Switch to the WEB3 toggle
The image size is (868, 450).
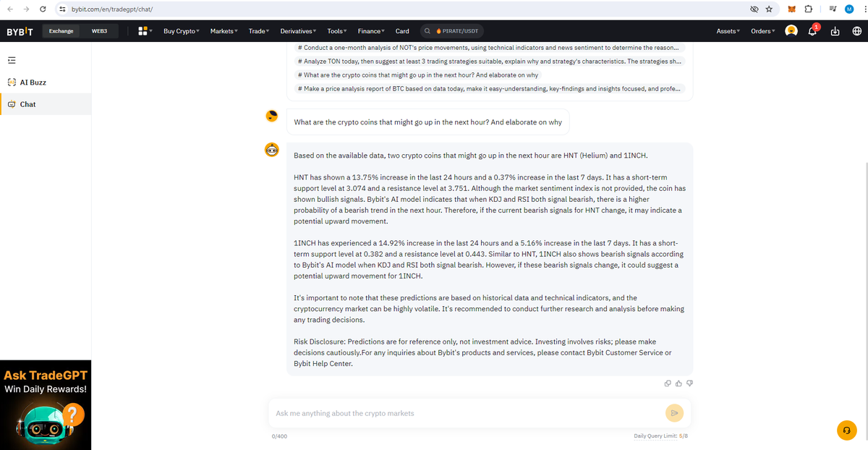(x=100, y=31)
